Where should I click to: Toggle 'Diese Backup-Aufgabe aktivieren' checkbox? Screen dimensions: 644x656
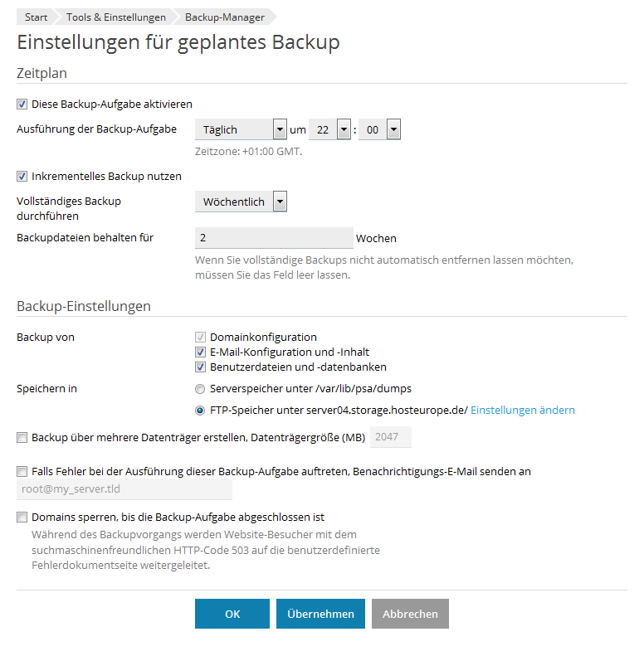click(x=22, y=104)
